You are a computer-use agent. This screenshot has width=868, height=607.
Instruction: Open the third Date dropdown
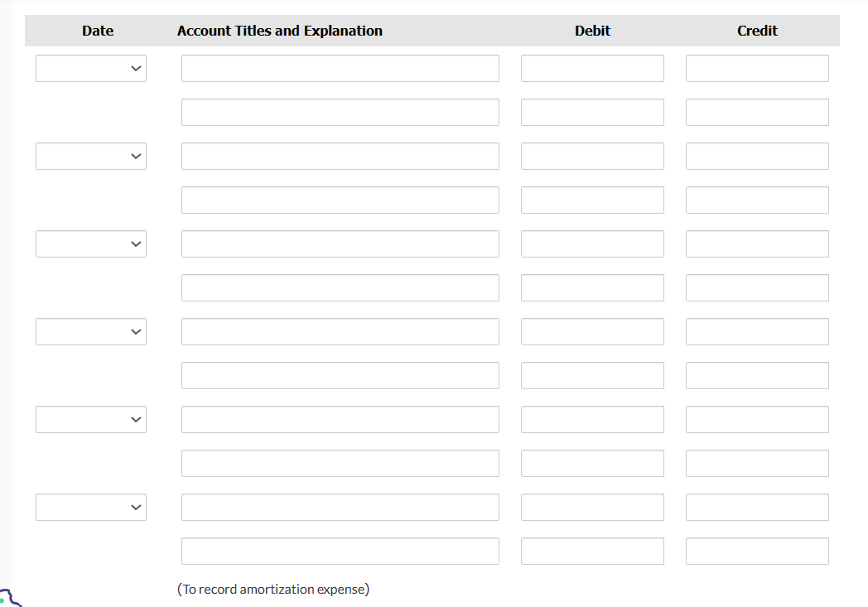pos(91,244)
